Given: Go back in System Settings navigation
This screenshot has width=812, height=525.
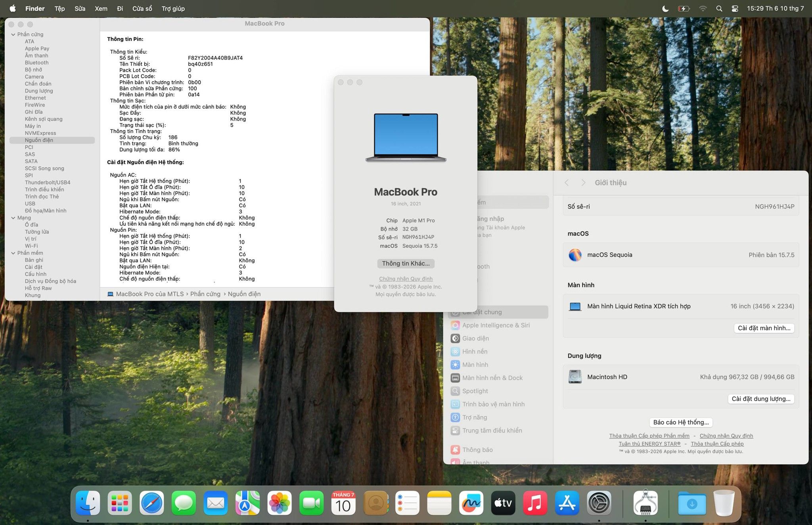Looking at the screenshot, I should point(567,183).
